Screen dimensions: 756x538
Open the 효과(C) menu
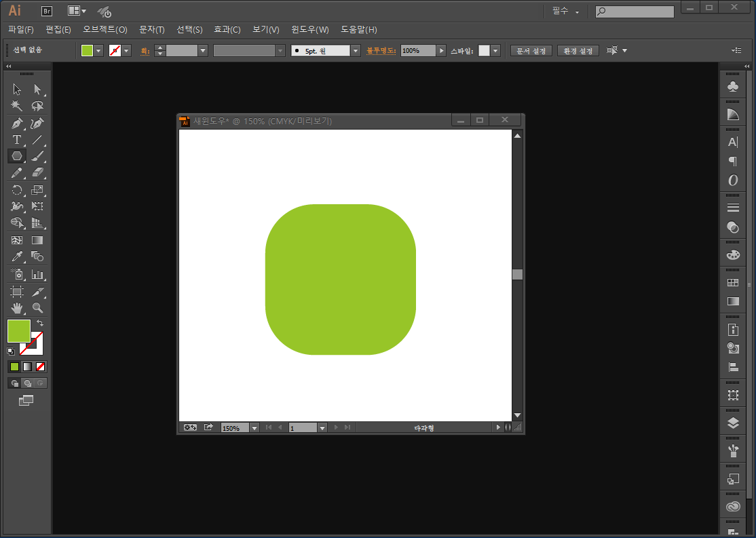227,30
